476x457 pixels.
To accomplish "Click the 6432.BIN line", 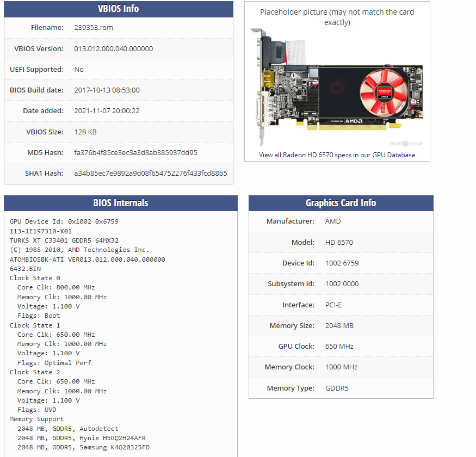I will pyautogui.click(x=25, y=269).
